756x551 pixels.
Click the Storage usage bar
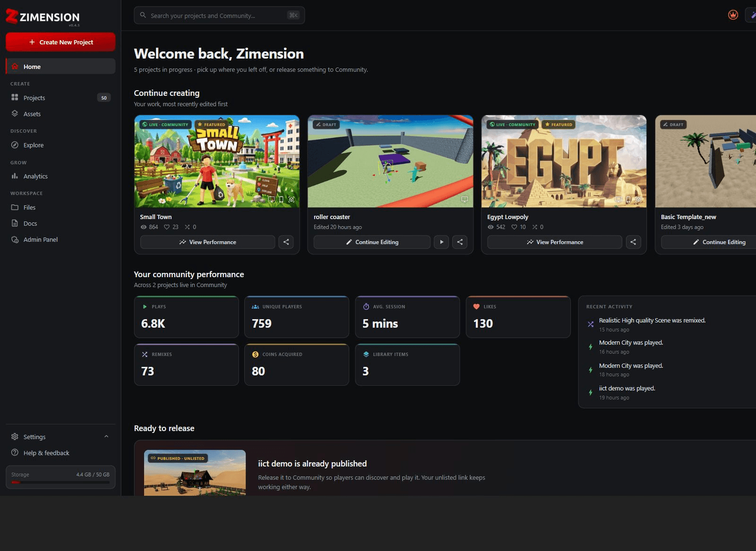coord(60,482)
